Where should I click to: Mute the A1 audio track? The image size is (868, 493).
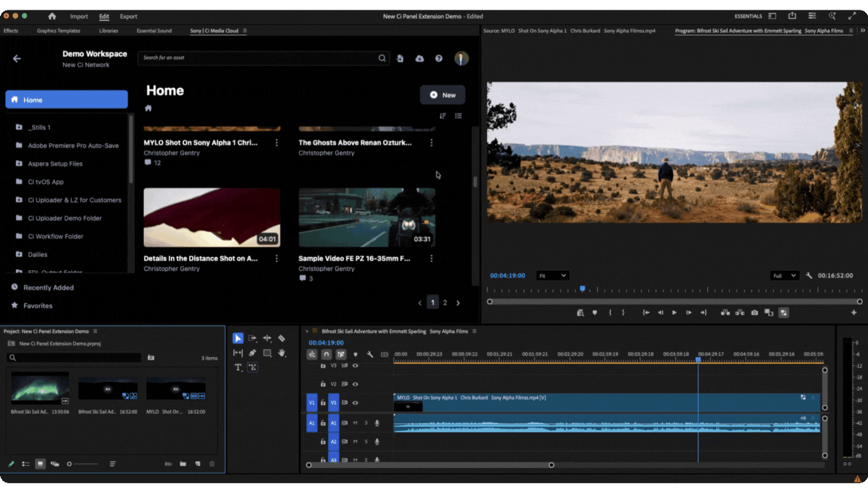point(355,422)
